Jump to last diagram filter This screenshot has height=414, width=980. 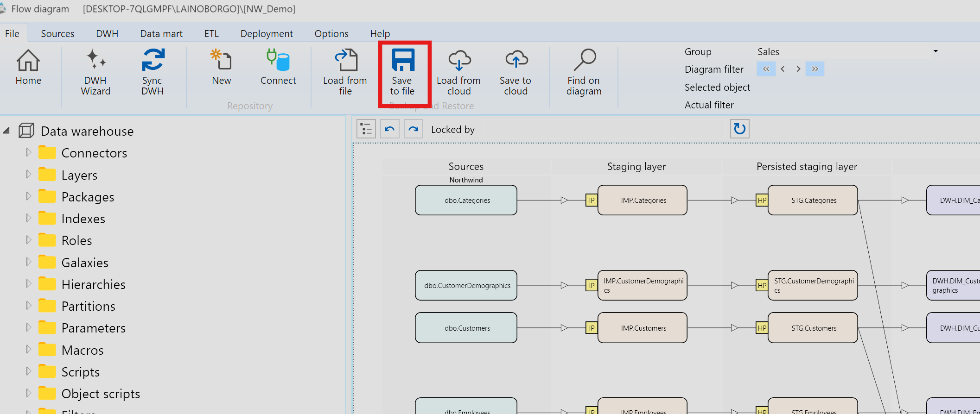click(x=815, y=69)
